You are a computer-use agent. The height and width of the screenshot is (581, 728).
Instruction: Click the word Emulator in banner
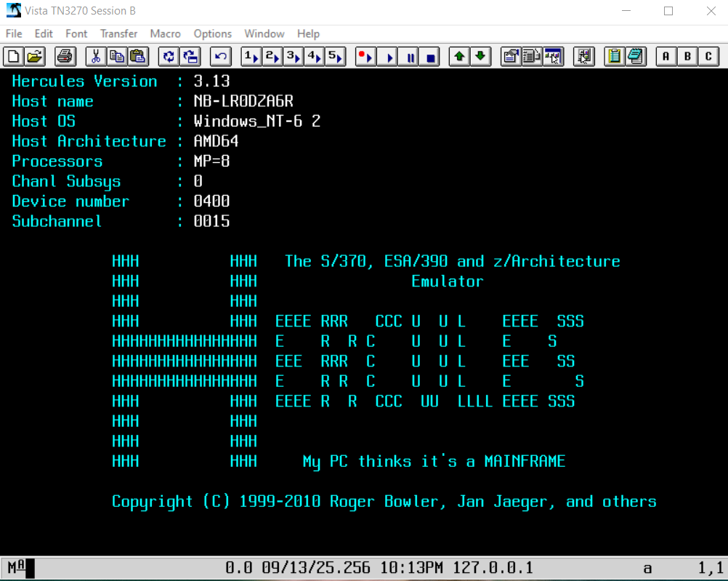click(447, 281)
